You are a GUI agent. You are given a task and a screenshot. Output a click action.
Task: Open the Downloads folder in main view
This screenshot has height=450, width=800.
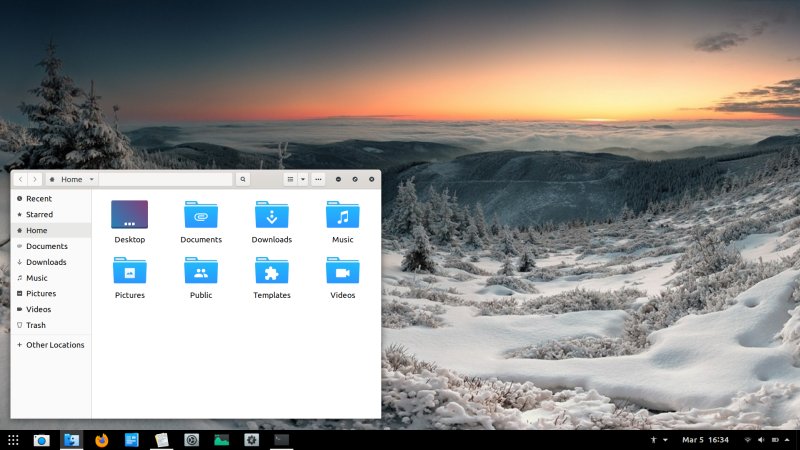271,216
